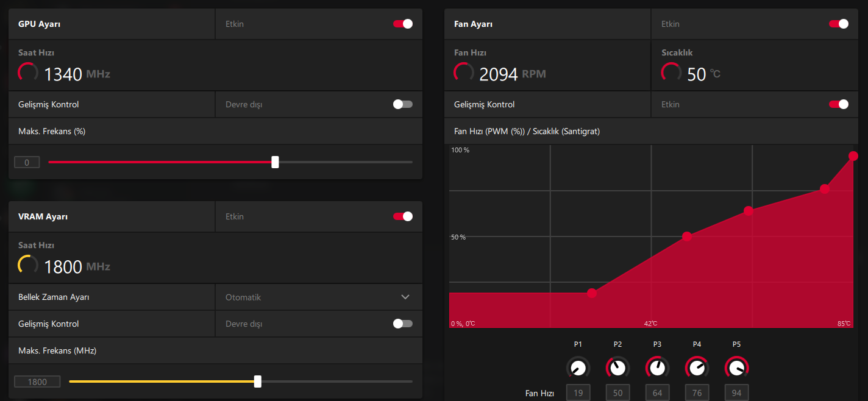
Task: Click the GPU Ayarı header label
Action: (x=40, y=24)
